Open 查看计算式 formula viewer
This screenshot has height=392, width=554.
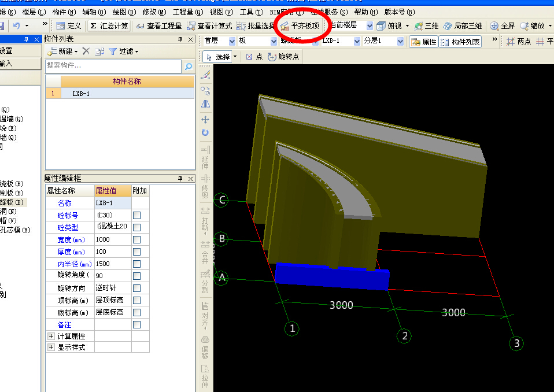pos(209,26)
